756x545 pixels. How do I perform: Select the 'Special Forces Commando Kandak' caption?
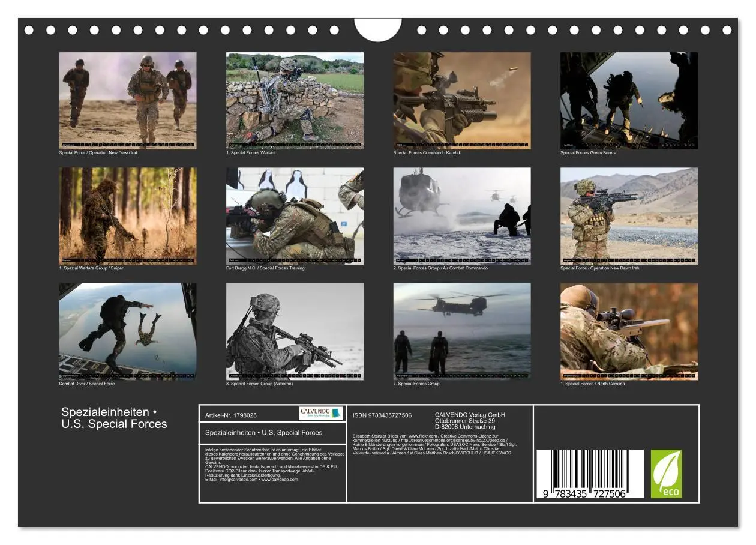tap(427, 153)
